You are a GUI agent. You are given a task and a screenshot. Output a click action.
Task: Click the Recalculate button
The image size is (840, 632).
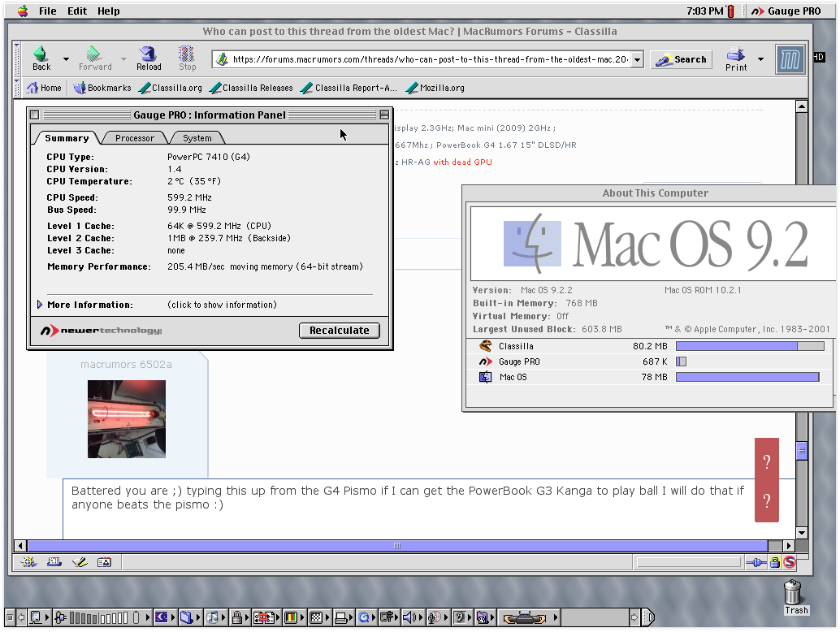tap(339, 330)
